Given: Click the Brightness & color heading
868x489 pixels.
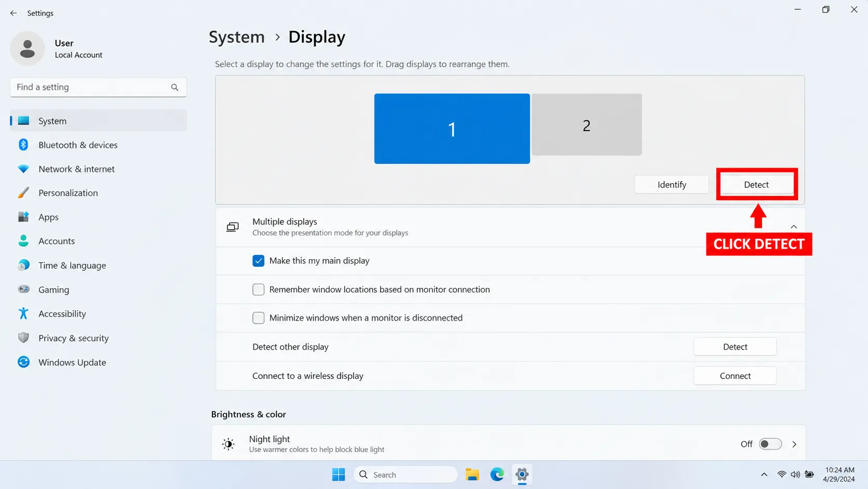Looking at the screenshot, I should 249,414.
